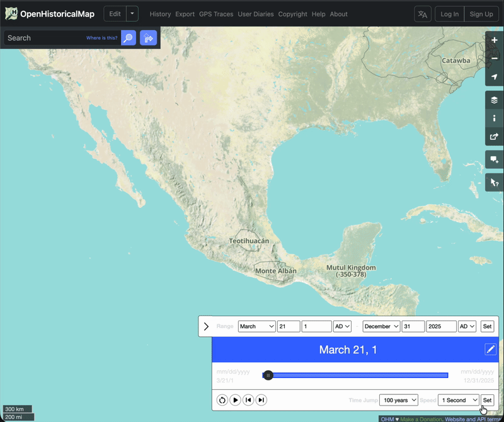
Task: Open the directions arrow button
Action: pos(148,38)
